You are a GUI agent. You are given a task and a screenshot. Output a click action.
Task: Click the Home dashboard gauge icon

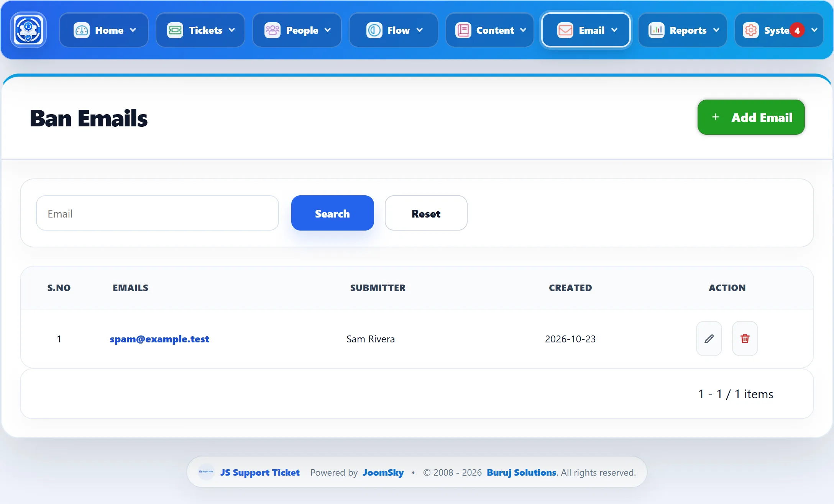click(x=81, y=30)
